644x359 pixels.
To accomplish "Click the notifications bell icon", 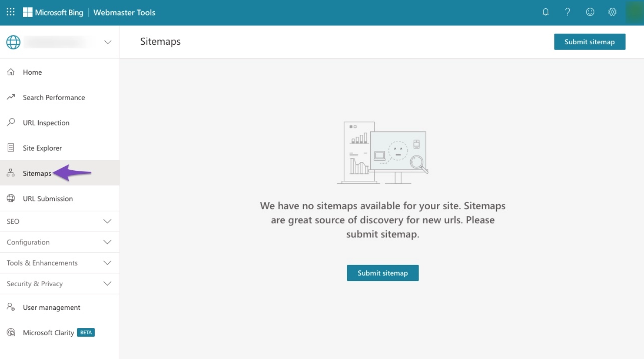I will [545, 12].
